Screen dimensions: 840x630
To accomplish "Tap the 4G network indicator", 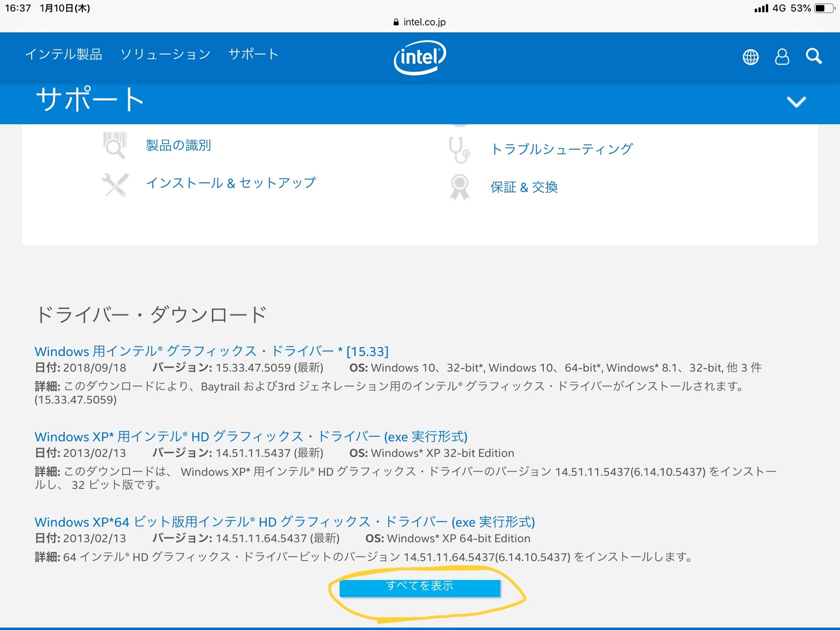I will (x=779, y=8).
